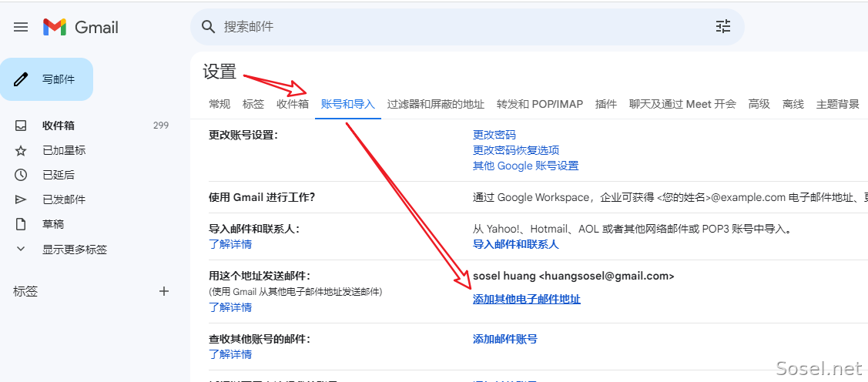Click the 添加邮件账号 link
The width and height of the screenshot is (868, 382).
(505, 339)
